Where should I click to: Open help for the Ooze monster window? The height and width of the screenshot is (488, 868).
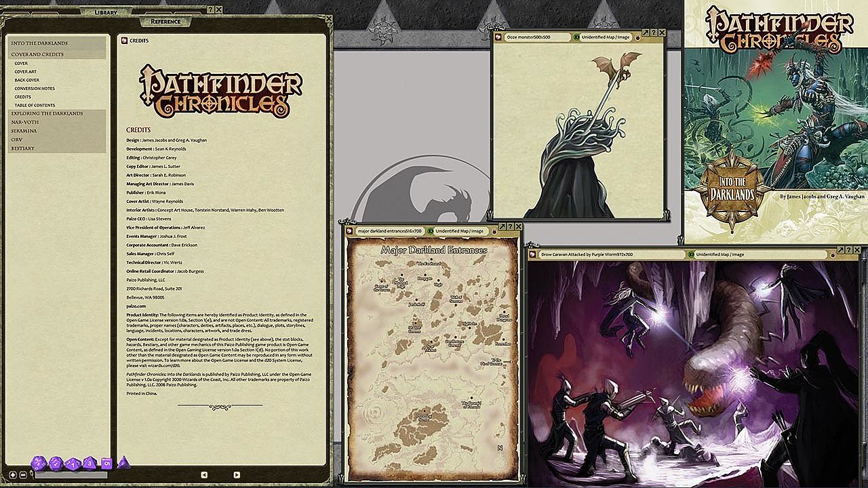[x=654, y=32]
